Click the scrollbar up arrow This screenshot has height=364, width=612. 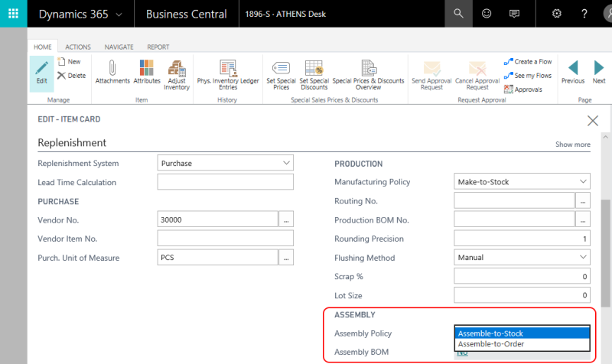[605, 138]
